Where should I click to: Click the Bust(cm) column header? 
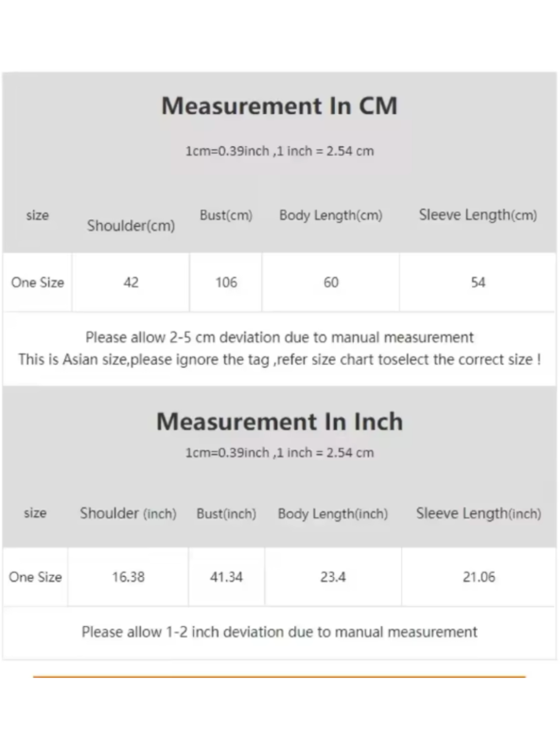pos(226,215)
